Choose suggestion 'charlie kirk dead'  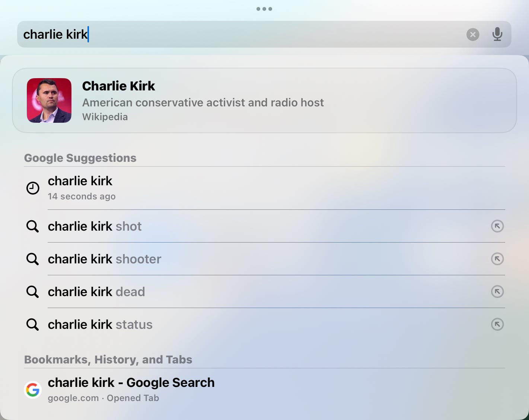pyautogui.click(x=264, y=292)
